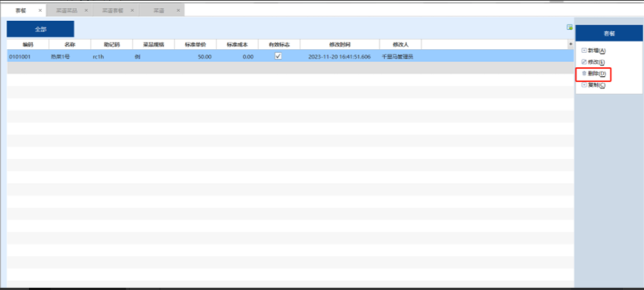This screenshot has width=644, height=290.
Task: Toggle the 有效标志 checkbox for row 0101001
Action: 278,56
